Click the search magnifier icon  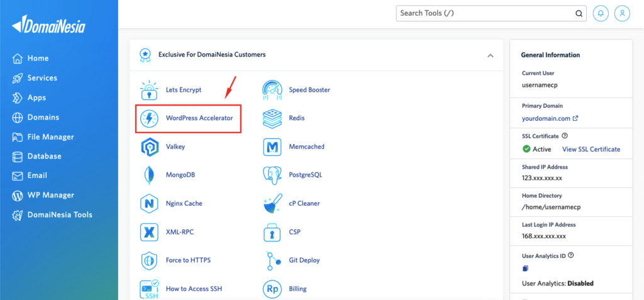579,13
